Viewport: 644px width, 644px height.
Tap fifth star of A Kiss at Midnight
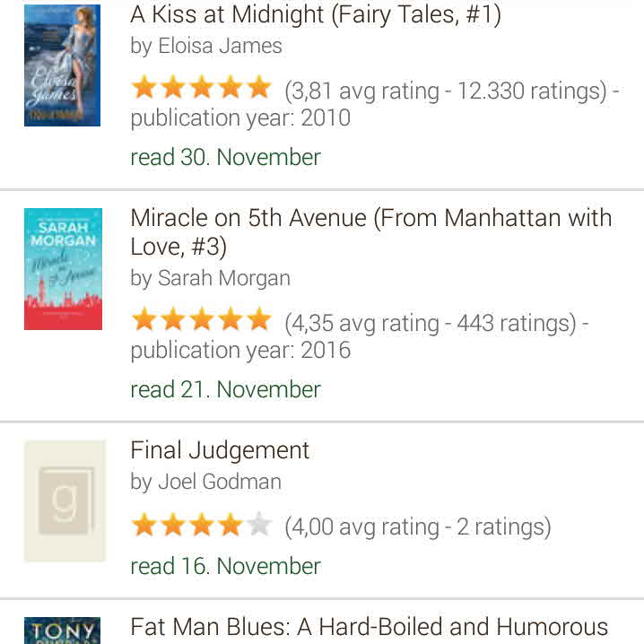[258, 88]
